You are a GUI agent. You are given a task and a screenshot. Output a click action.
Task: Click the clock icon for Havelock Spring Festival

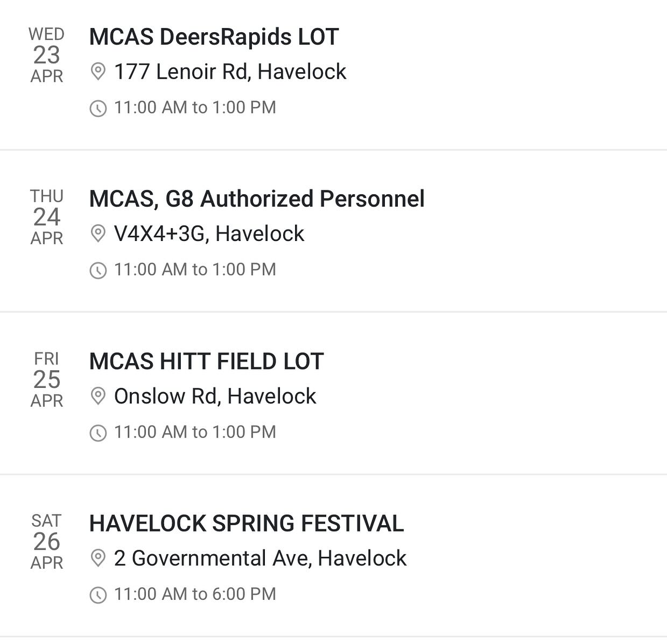pos(97,595)
